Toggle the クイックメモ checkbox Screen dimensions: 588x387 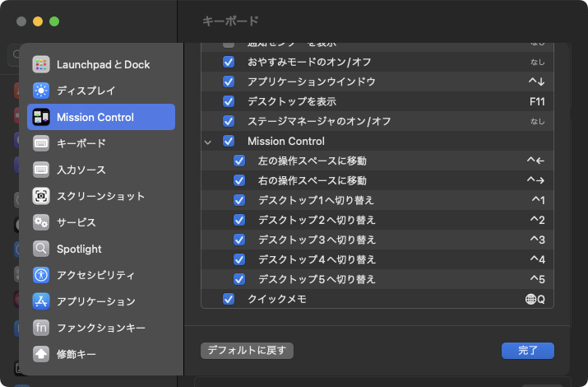coord(229,299)
